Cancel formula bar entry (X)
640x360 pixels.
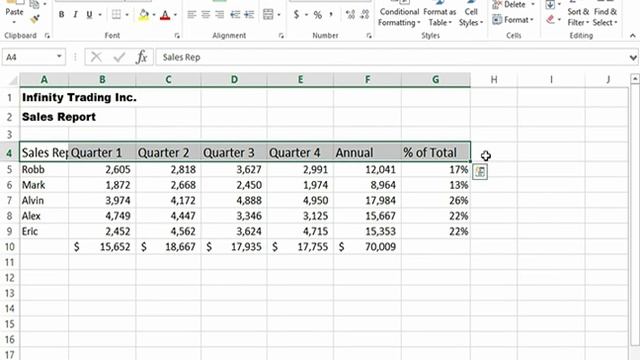pos(96,57)
